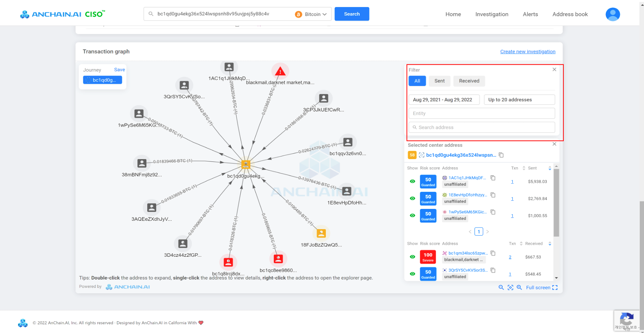Image resolution: width=644 pixels, height=333 pixels.
Task: Select the center bc1qd0gu4ekg node
Action: tap(246, 164)
